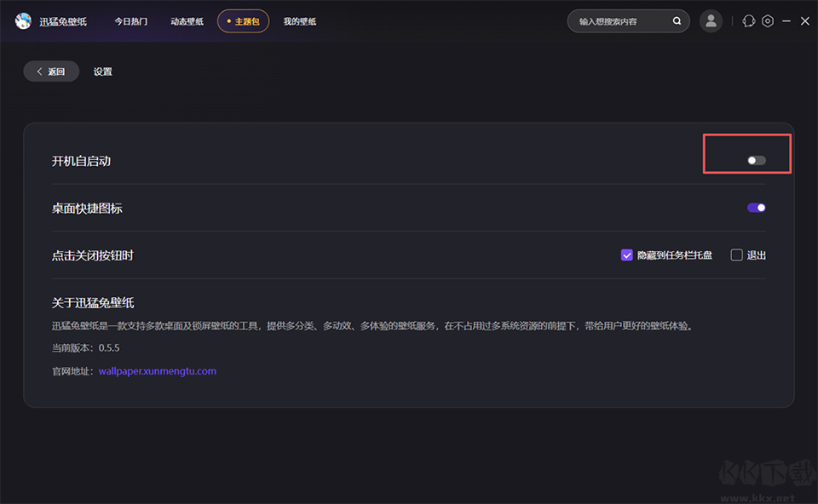Screen dimensions: 818x504
Task: Click the 开机自启动 label
Action: pyautogui.click(x=81, y=161)
